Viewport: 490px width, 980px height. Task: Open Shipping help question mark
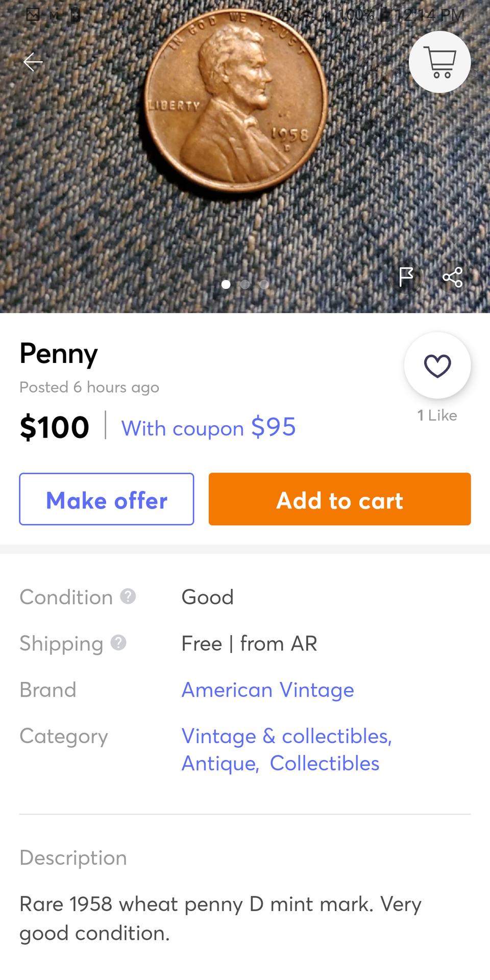118,643
